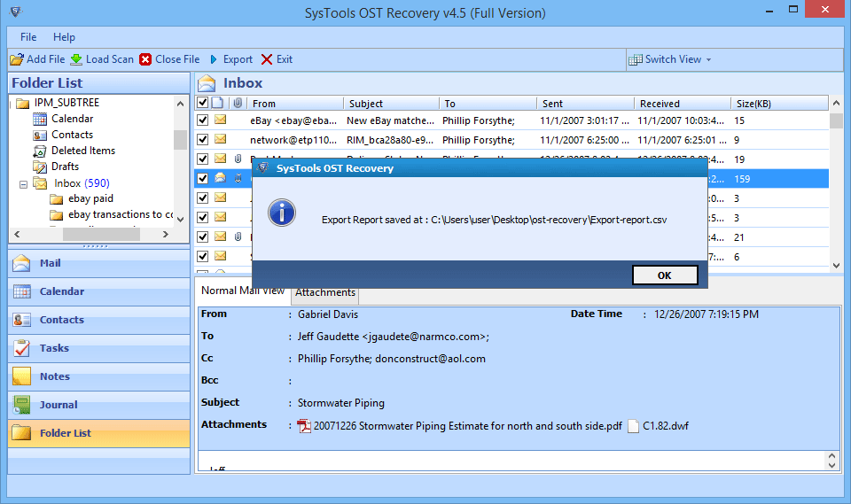This screenshot has width=851, height=504.
Task: Open the Journal navigation pane
Action: 98,404
